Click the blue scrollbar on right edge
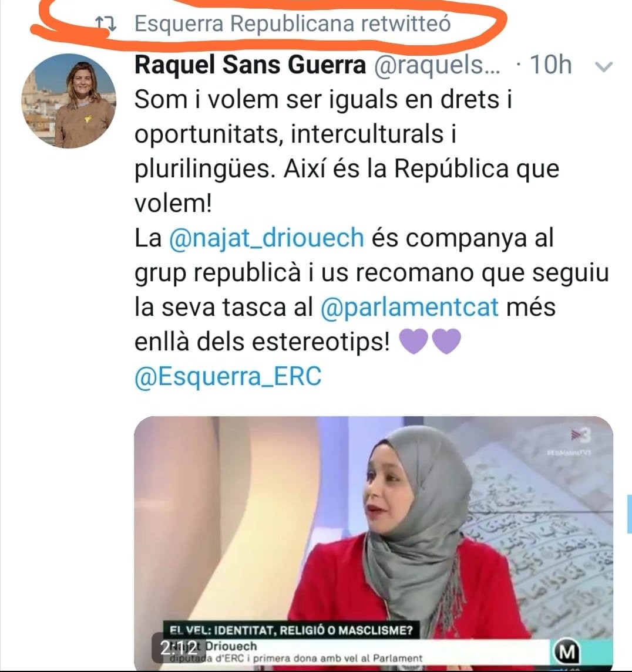 point(630,514)
